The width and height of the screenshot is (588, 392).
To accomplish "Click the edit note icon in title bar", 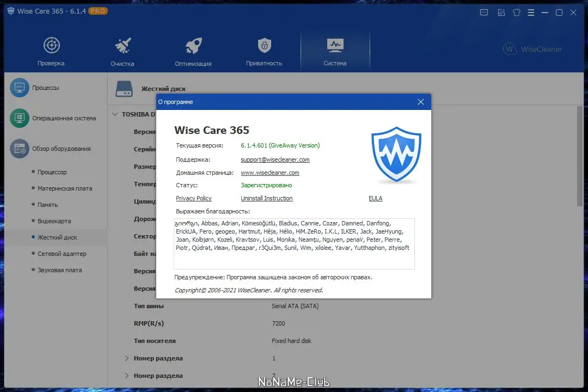I will 501,13.
